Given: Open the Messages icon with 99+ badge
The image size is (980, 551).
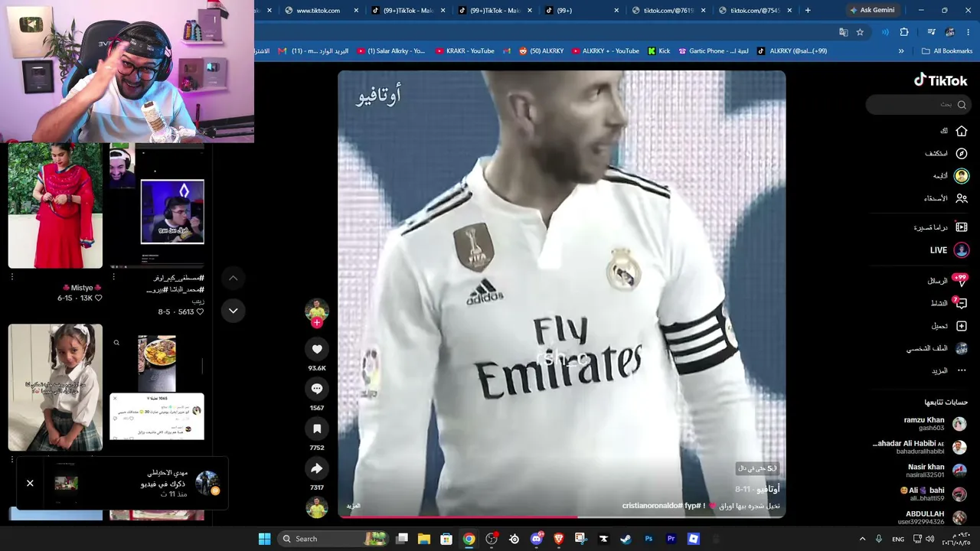Looking at the screenshot, I should point(961,281).
